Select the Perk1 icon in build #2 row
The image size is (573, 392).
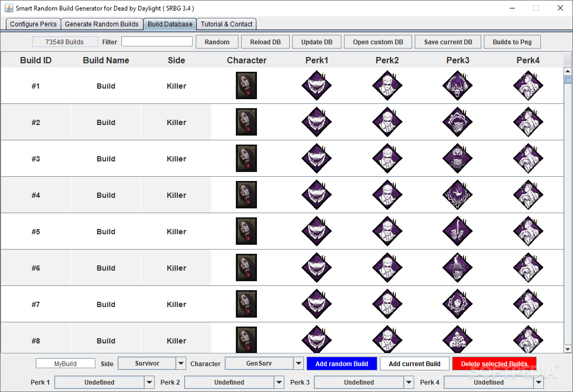tap(317, 122)
